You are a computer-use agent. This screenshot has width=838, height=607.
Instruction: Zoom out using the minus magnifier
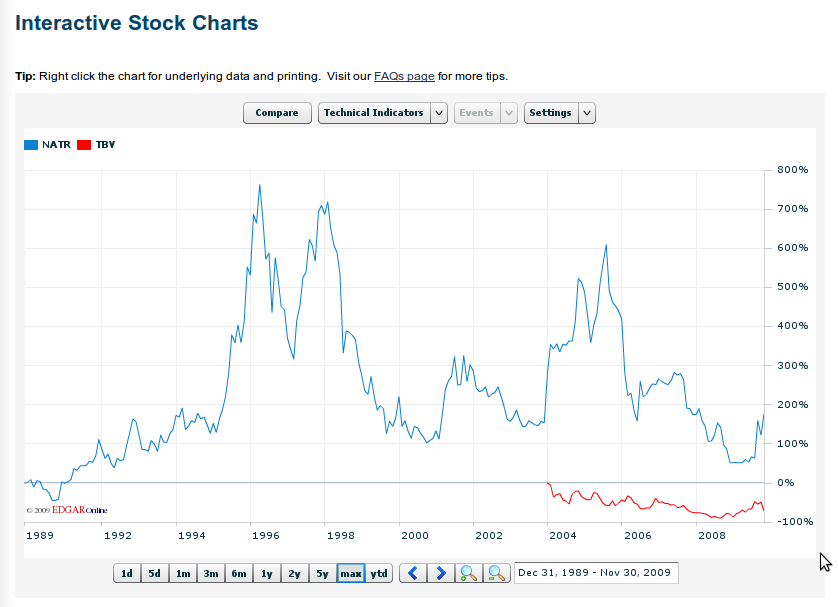[x=496, y=573]
